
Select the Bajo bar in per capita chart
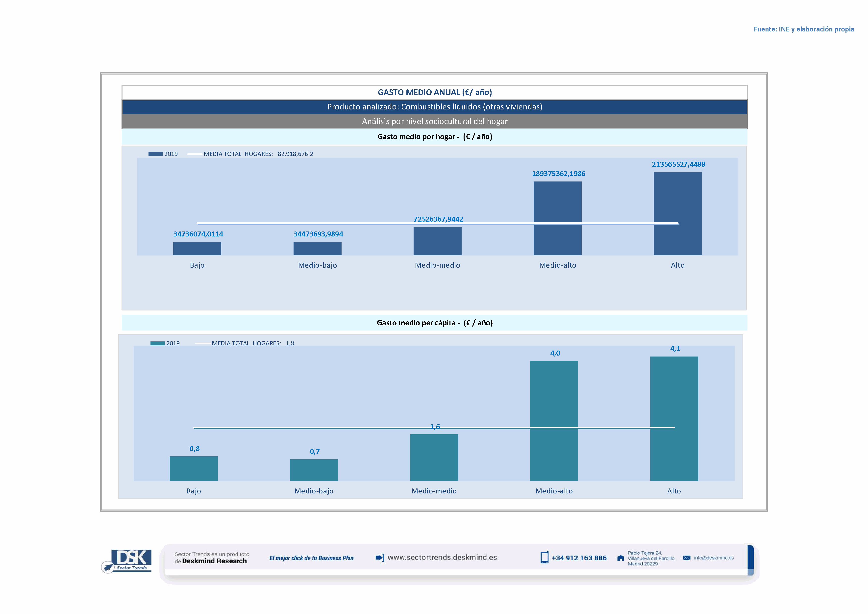(194, 468)
